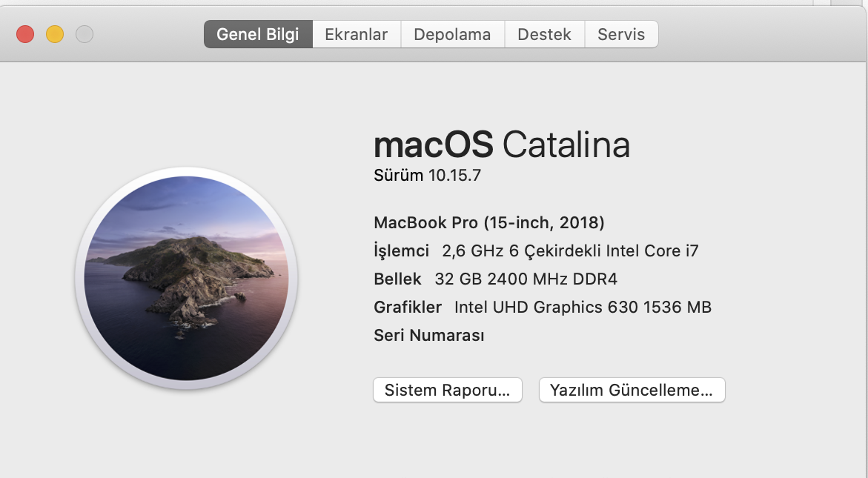Click the İşlemci label

(x=401, y=250)
